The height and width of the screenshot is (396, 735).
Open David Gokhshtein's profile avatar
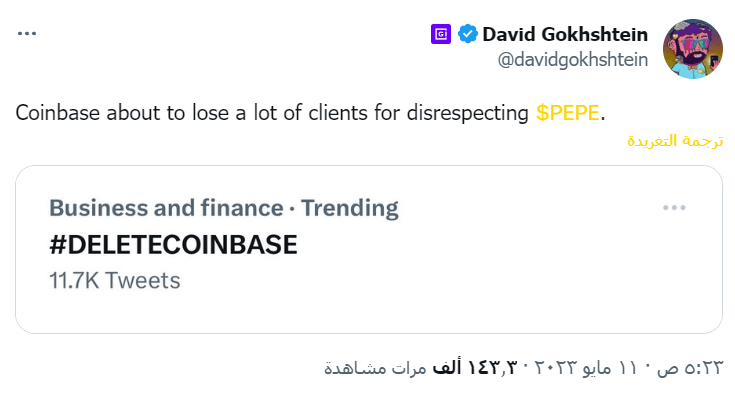pyautogui.click(x=692, y=48)
